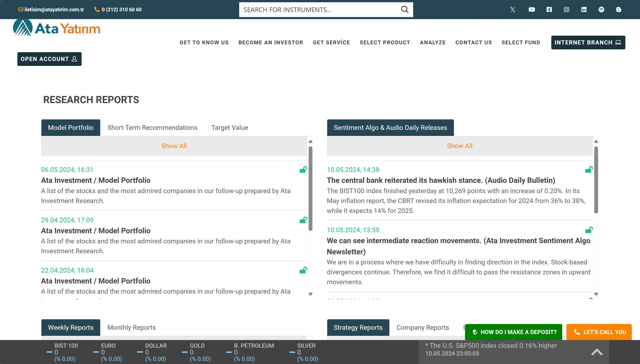The height and width of the screenshot is (364, 640).
Task: Open the 29.04.2024 Model Portfolio report title
Action: click(96, 230)
